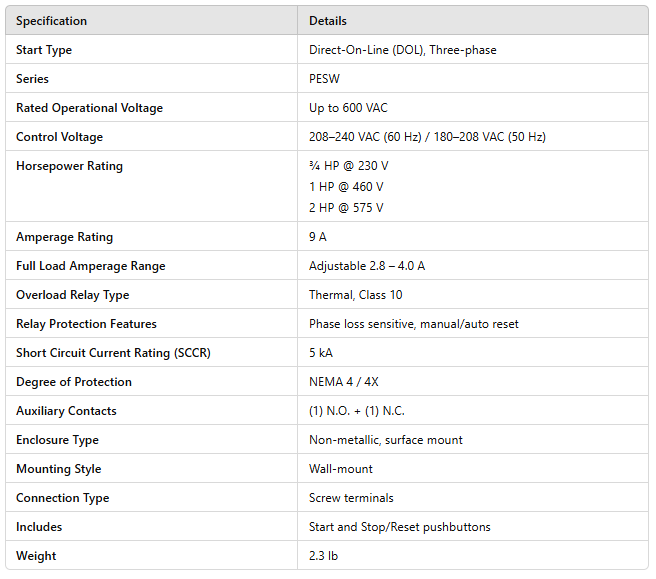Screen dimensions: 656x579
Task: Select the Horsepower Rating label
Action: [69, 166]
